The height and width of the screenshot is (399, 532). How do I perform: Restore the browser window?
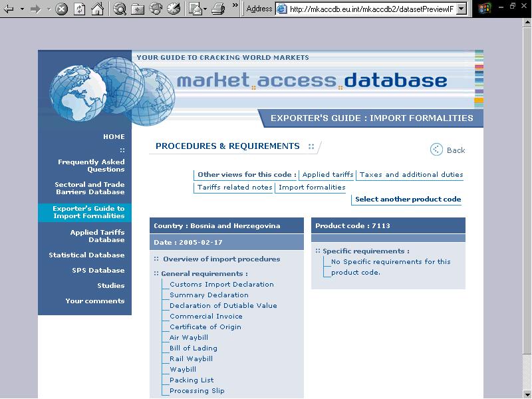pyautogui.click(x=513, y=6)
